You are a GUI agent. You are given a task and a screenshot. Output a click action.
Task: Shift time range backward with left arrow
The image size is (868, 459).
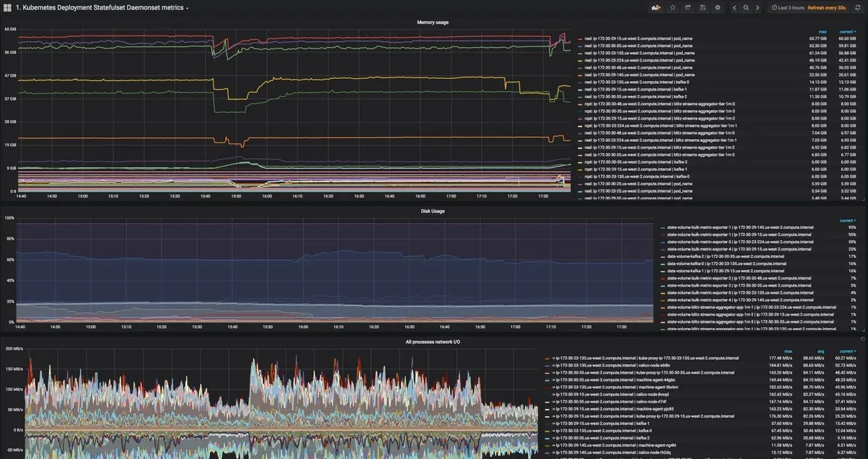pyautogui.click(x=735, y=7)
